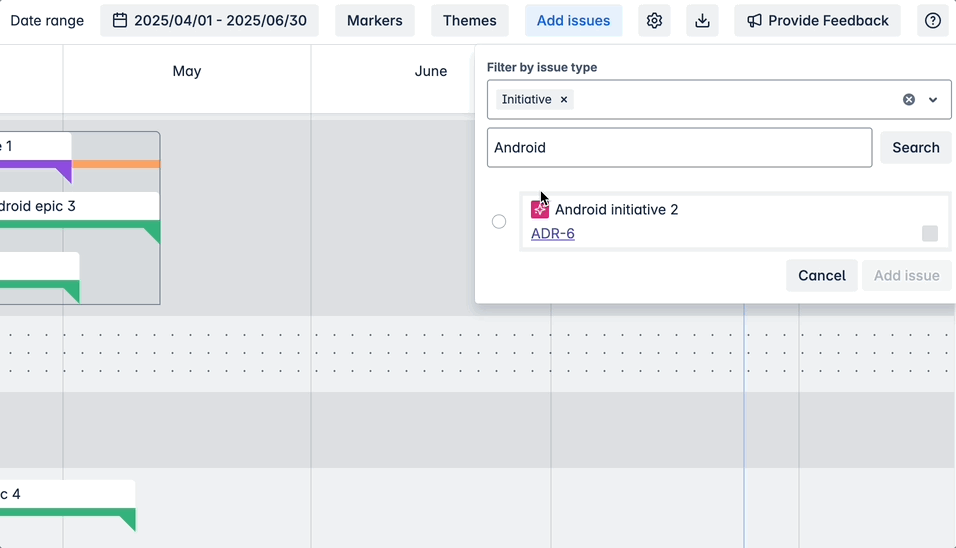Open the Themes menu
956x548 pixels.
[469, 21]
